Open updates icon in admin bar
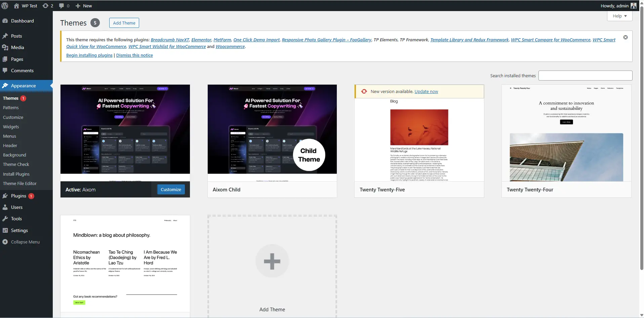The width and height of the screenshot is (644, 318). pos(45,6)
